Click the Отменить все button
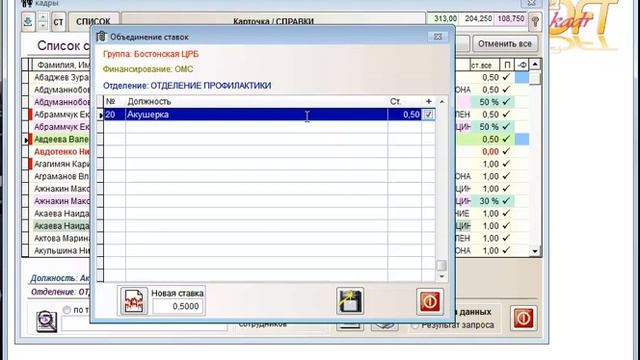This screenshot has width=640, height=360. pos(505,44)
